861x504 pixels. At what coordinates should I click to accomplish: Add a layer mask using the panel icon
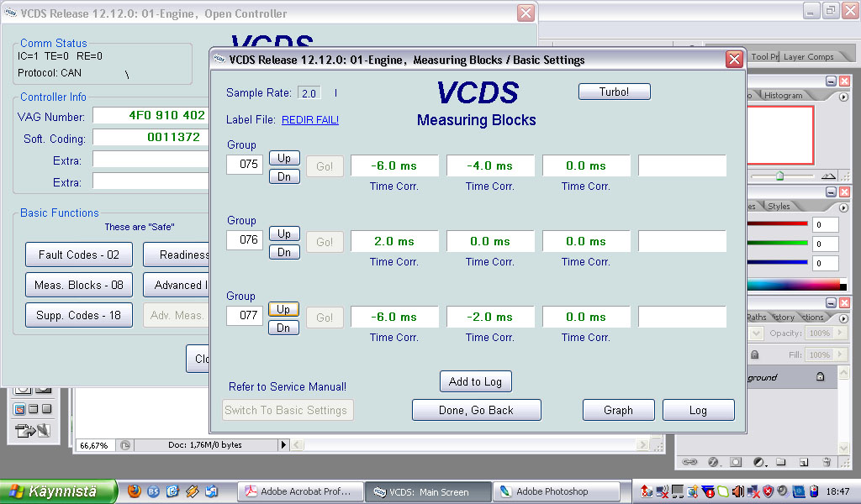(736, 462)
